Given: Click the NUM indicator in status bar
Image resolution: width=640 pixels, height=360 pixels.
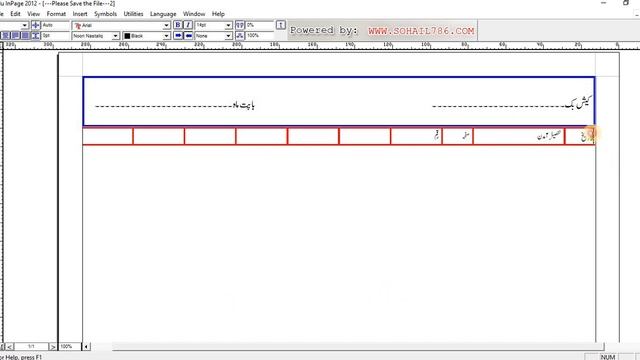Looking at the screenshot, I should [608, 357].
